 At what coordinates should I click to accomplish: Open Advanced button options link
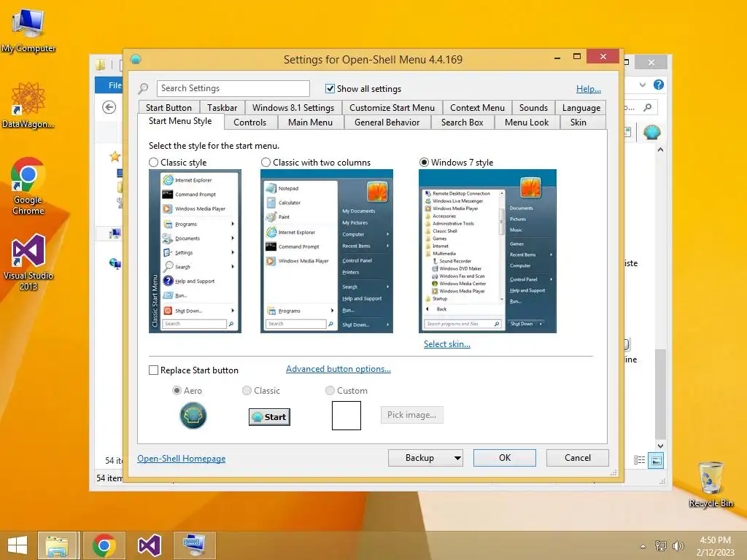pyautogui.click(x=338, y=368)
